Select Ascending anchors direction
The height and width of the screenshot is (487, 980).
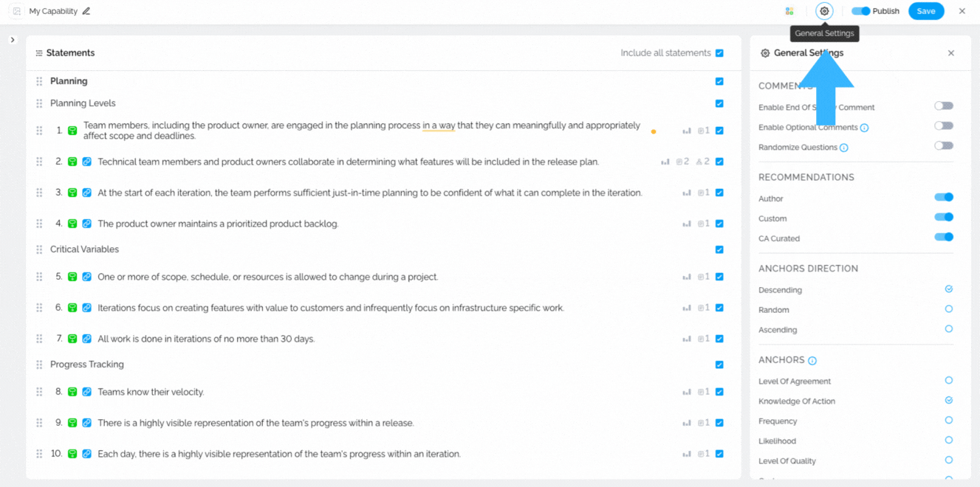[x=949, y=329]
